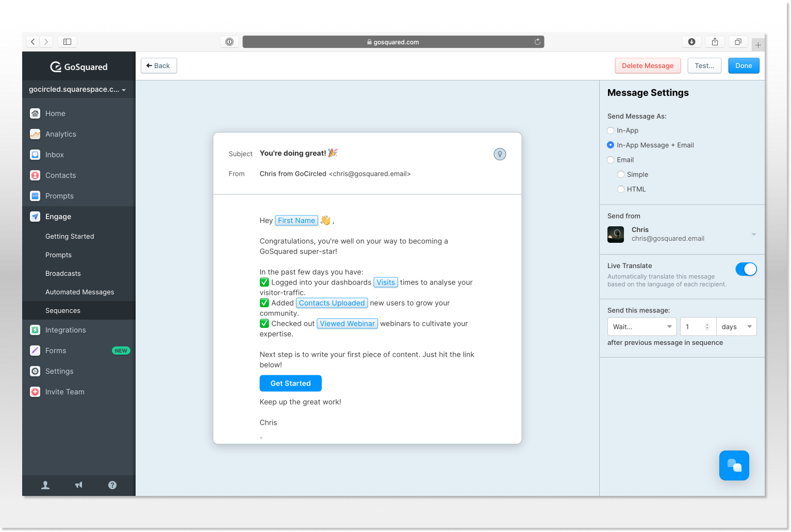
Task: Click the Invite Team icon
Action: coord(35,392)
